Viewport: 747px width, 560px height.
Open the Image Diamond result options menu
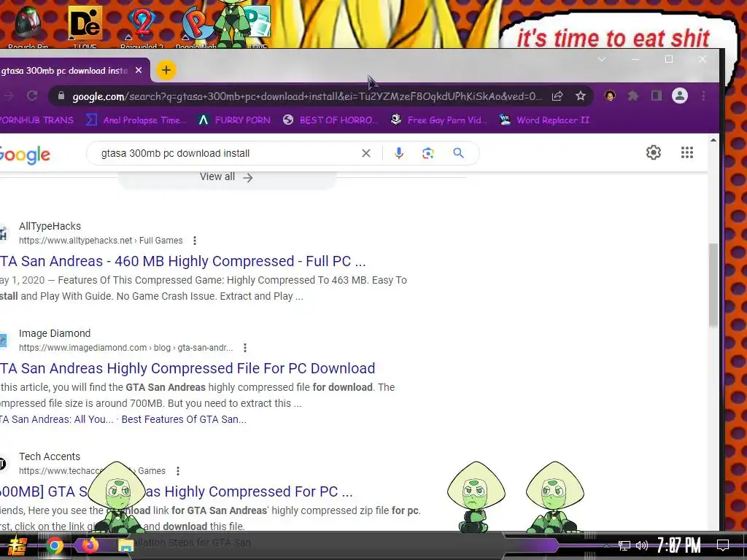[x=245, y=348]
